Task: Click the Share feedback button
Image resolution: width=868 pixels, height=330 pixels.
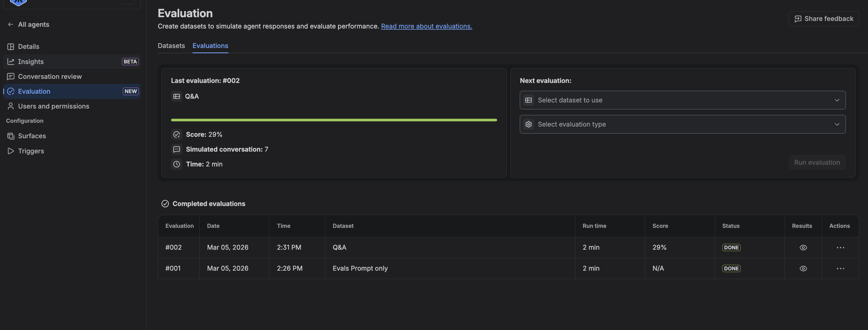Action: tap(823, 19)
